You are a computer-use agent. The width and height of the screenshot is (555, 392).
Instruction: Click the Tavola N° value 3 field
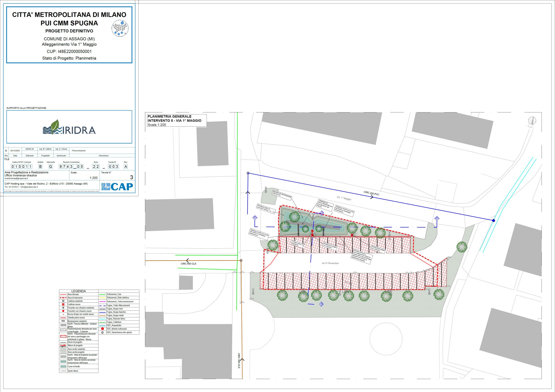132,177
